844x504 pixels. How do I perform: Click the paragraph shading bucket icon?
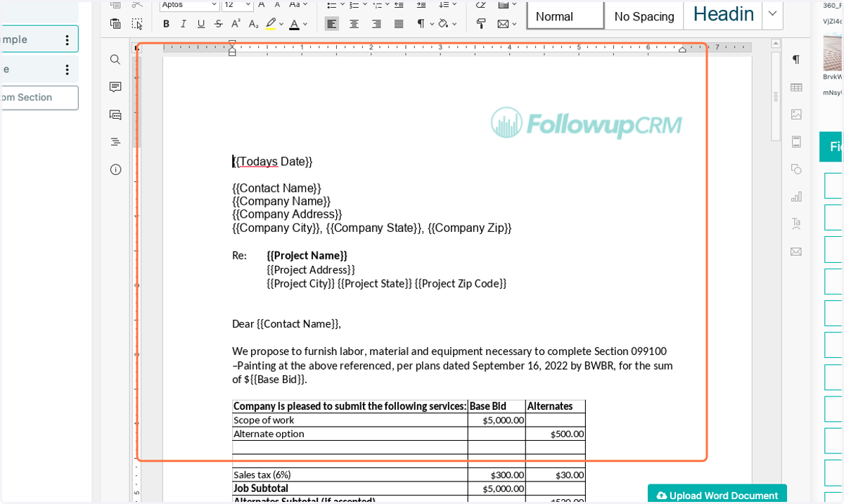coord(443,24)
